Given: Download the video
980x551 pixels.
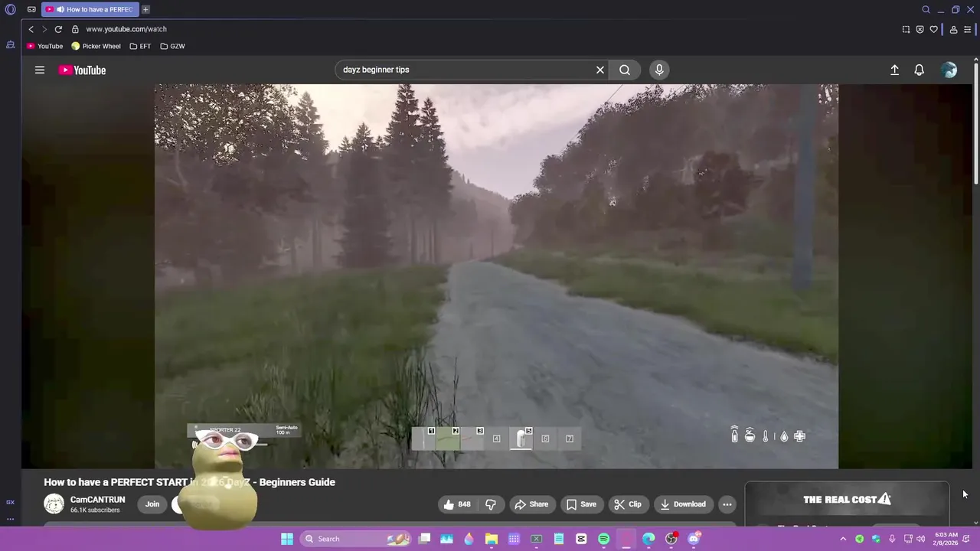Looking at the screenshot, I should [683, 504].
